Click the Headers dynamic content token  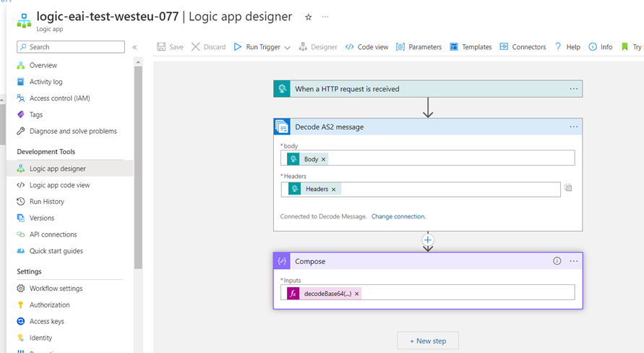[x=313, y=189]
